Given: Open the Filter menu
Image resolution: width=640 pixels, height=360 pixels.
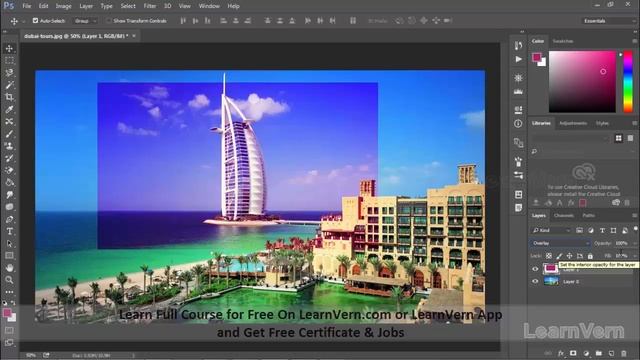Looking at the screenshot, I should click(149, 6).
